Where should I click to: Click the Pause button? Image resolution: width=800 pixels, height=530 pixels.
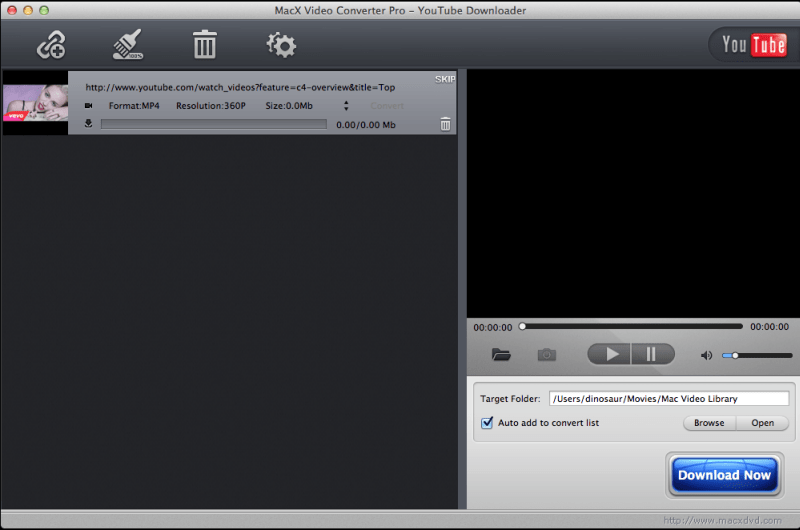click(653, 354)
